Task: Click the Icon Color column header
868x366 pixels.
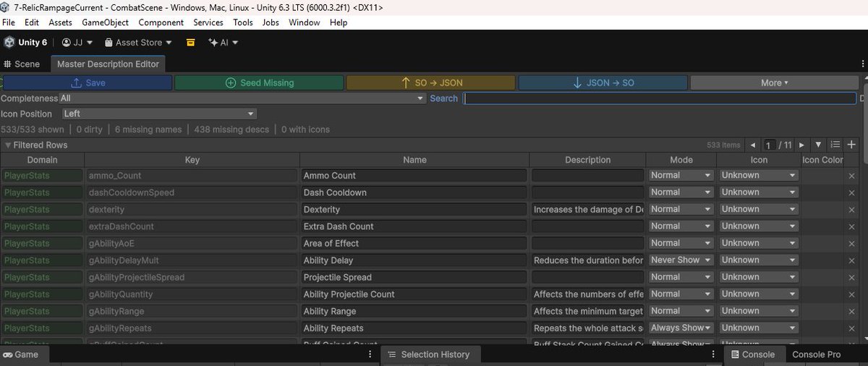Action: [x=822, y=160]
